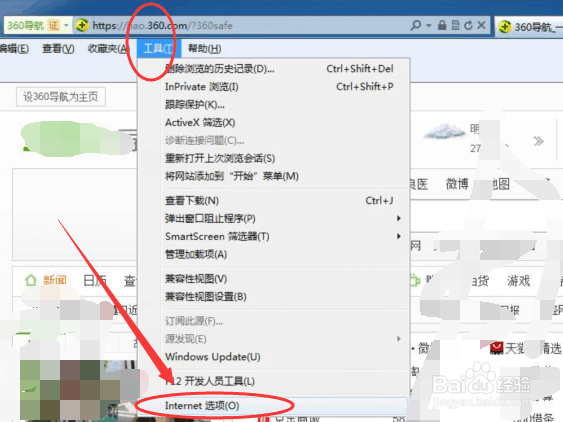Refresh the page with reload icon
Viewport: 563px width, 422px height.
[468, 25]
